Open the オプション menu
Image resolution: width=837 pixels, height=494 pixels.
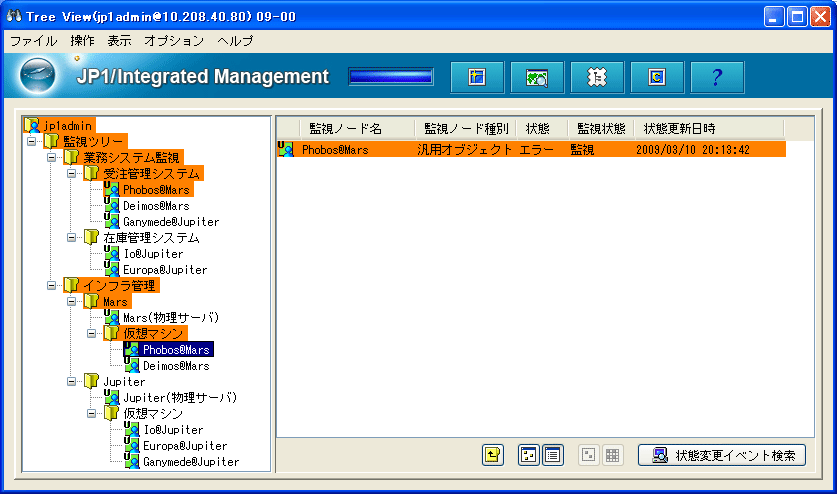174,41
